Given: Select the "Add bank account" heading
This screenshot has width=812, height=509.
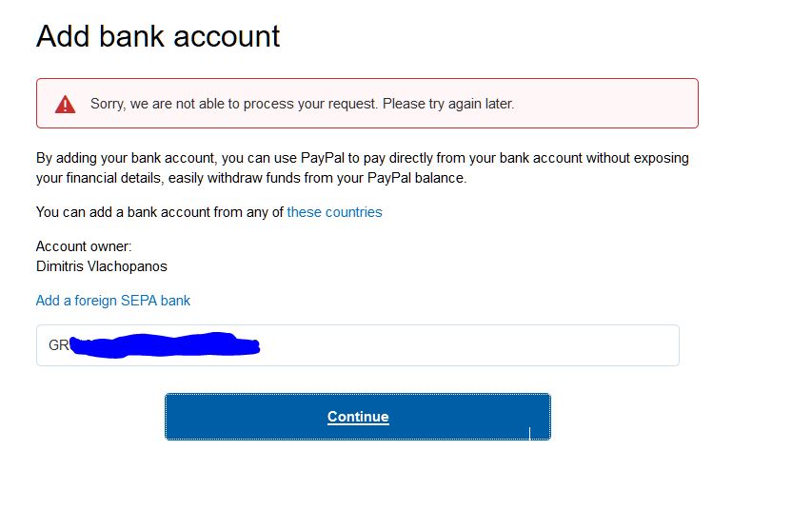Looking at the screenshot, I should [158, 36].
